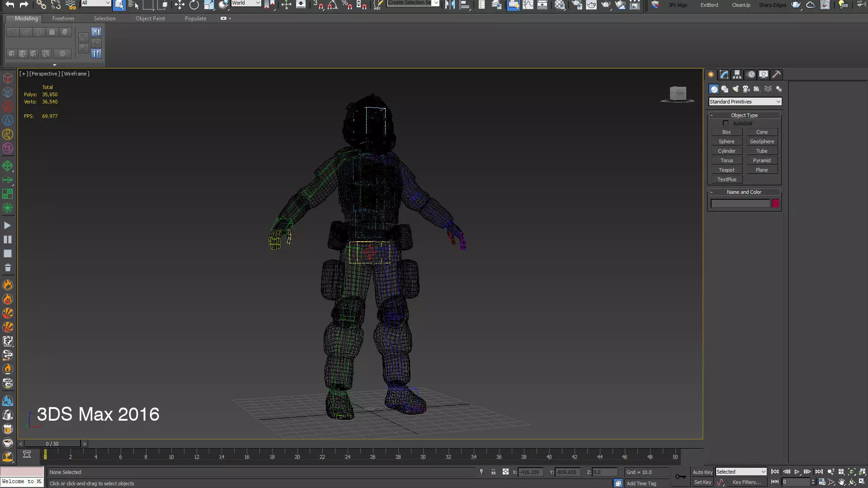Activate the Select Object tool
The height and width of the screenshot is (488, 868).
119,5
